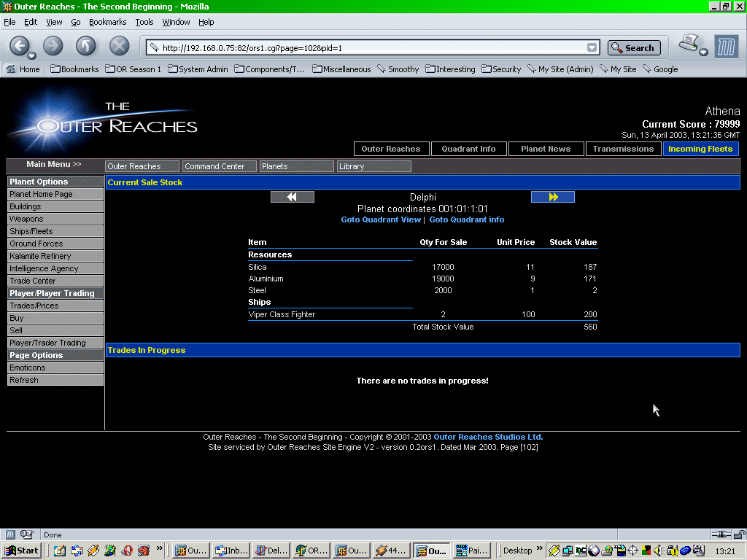This screenshot has height=560, width=747.
Task: Expand the System Admin bookmarks folder
Action: 198,69
